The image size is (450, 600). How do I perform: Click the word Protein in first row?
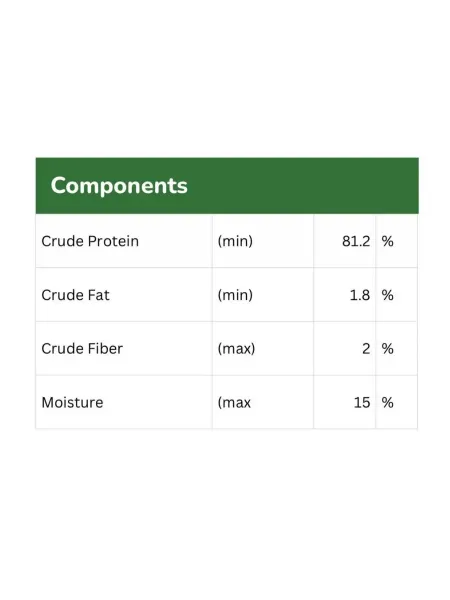click(x=113, y=241)
